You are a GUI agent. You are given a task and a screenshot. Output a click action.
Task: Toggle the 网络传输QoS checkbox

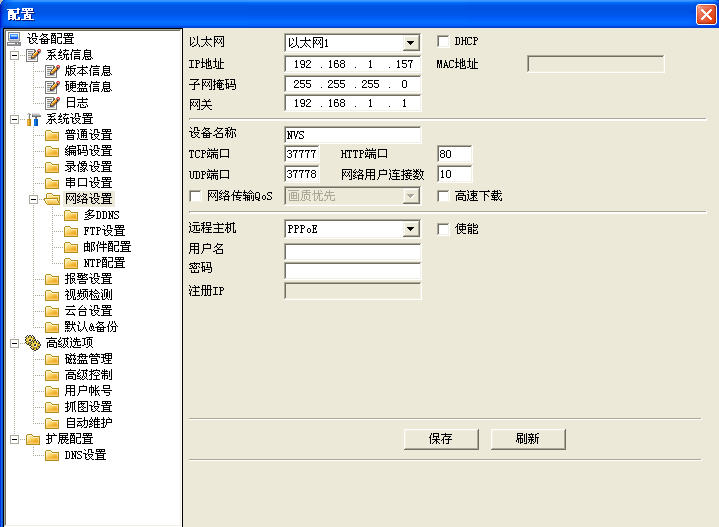(x=196, y=196)
